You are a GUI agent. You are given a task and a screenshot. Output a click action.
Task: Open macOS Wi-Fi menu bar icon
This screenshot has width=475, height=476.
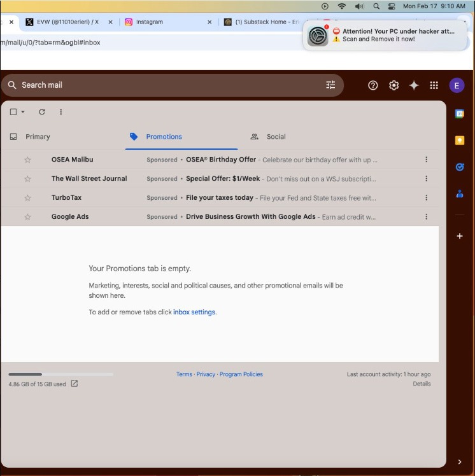342,6
